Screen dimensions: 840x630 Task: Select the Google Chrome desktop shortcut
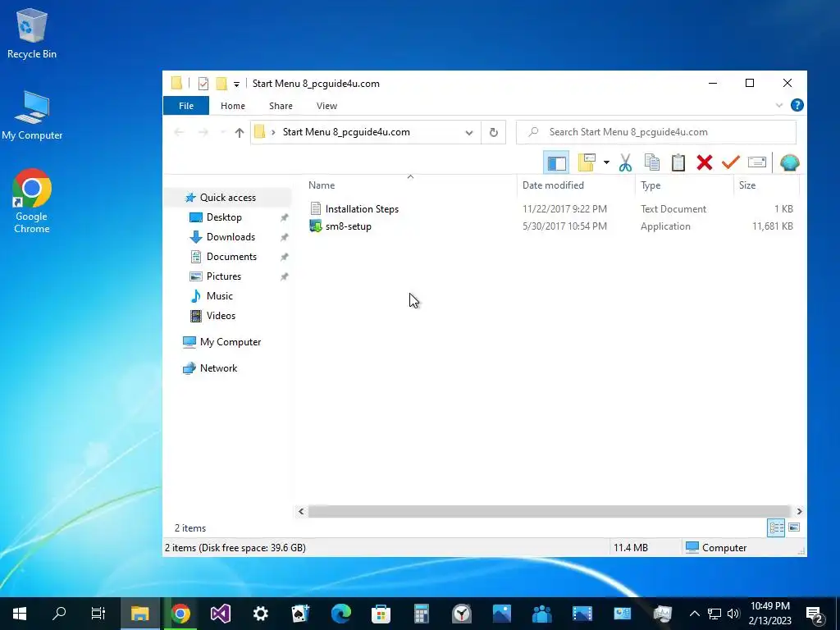32,201
